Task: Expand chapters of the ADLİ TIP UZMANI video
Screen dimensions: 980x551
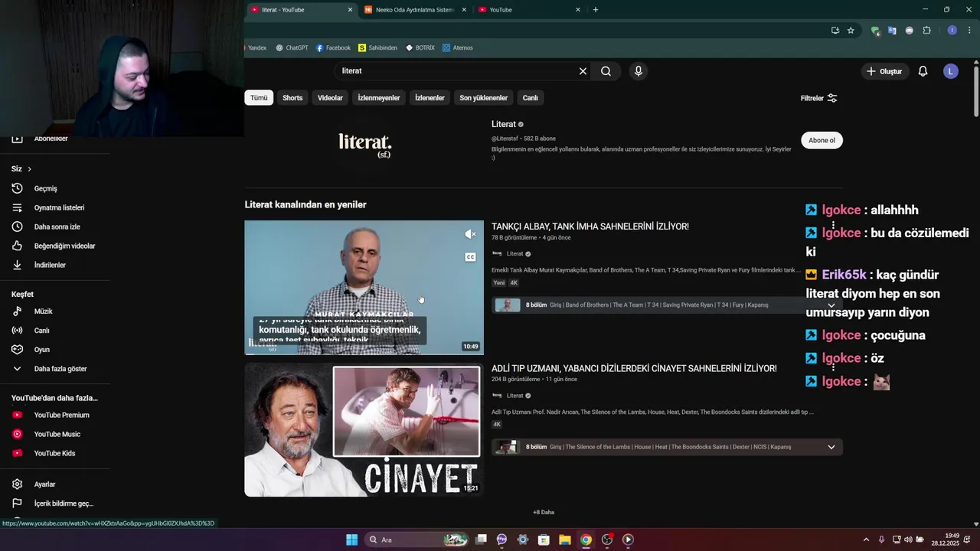Action: coord(831,447)
